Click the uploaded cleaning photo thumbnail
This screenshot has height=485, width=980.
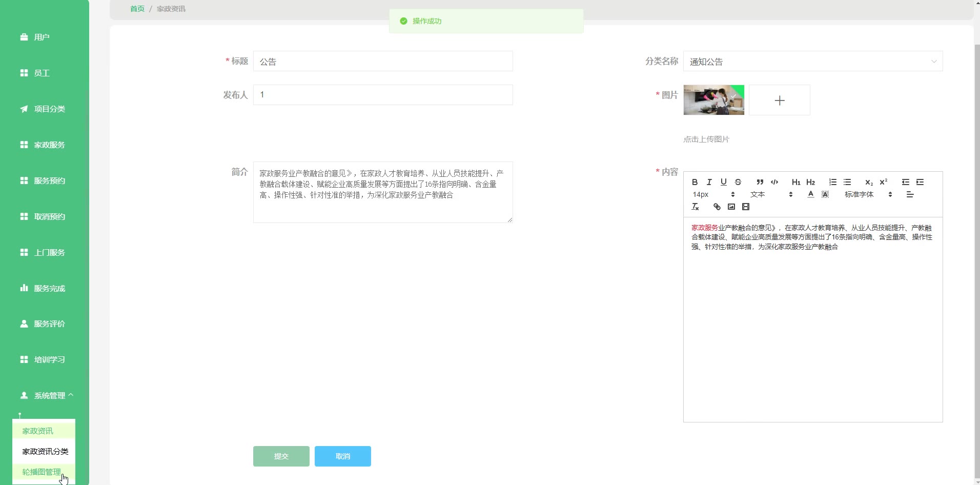(714, 100)
